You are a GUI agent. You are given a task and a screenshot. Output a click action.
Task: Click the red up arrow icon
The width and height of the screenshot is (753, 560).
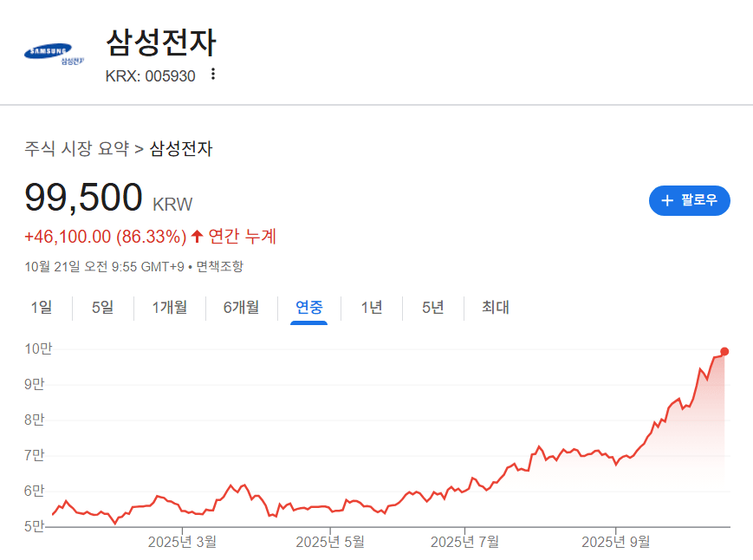[197, 236]
